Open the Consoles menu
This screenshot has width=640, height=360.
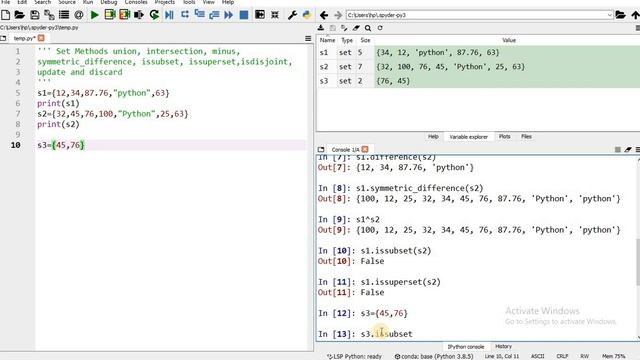[136, 2]
